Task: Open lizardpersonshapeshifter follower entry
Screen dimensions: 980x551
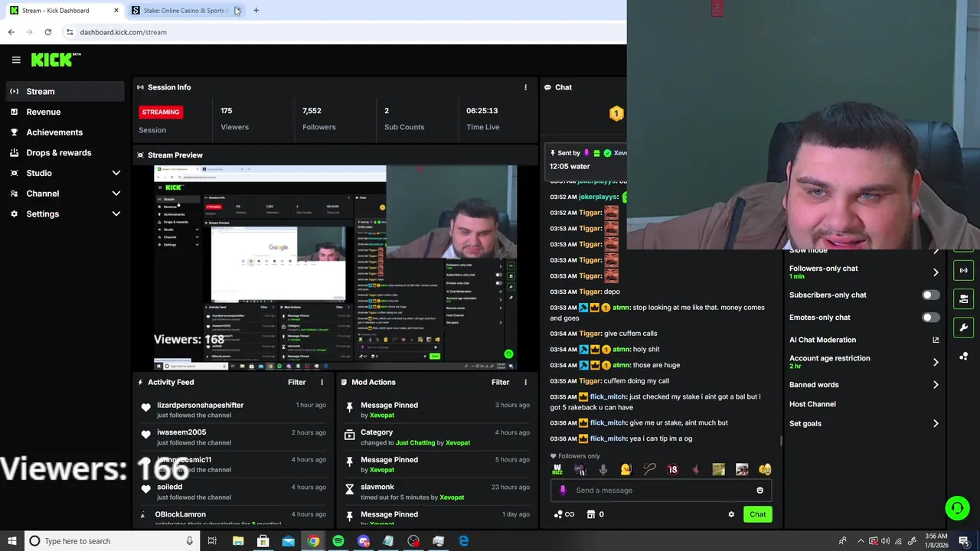Action: point(234,411)
